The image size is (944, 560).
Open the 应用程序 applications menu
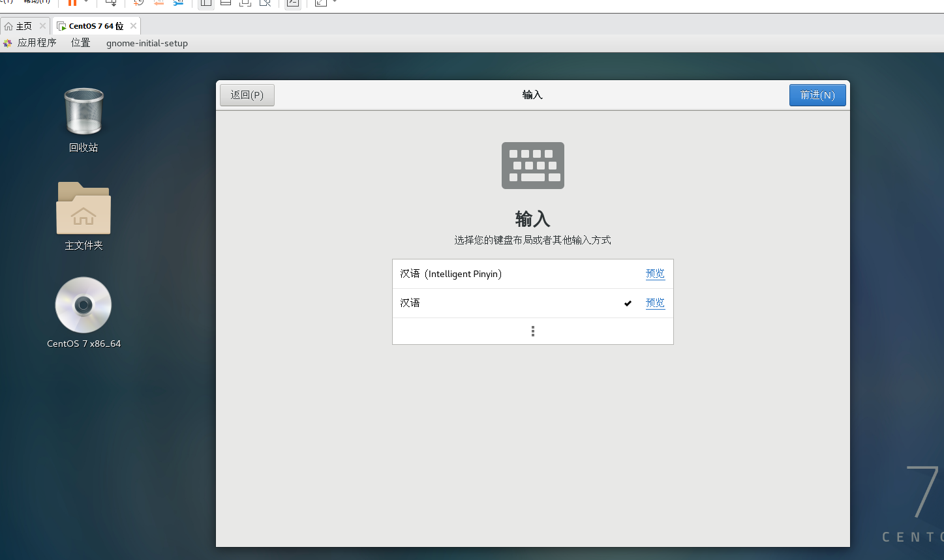37,43
